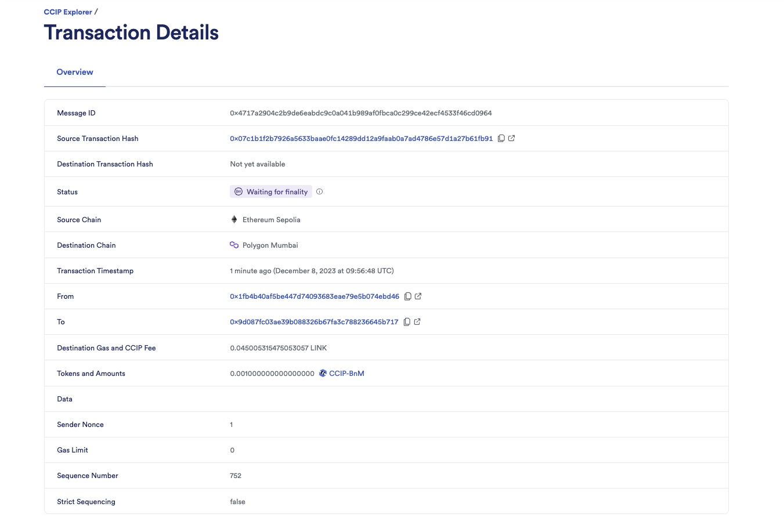Screen dimensions: 784x532
Task: Open To address in external explorer
Action: pyautogui.click(x=417, y=321)
